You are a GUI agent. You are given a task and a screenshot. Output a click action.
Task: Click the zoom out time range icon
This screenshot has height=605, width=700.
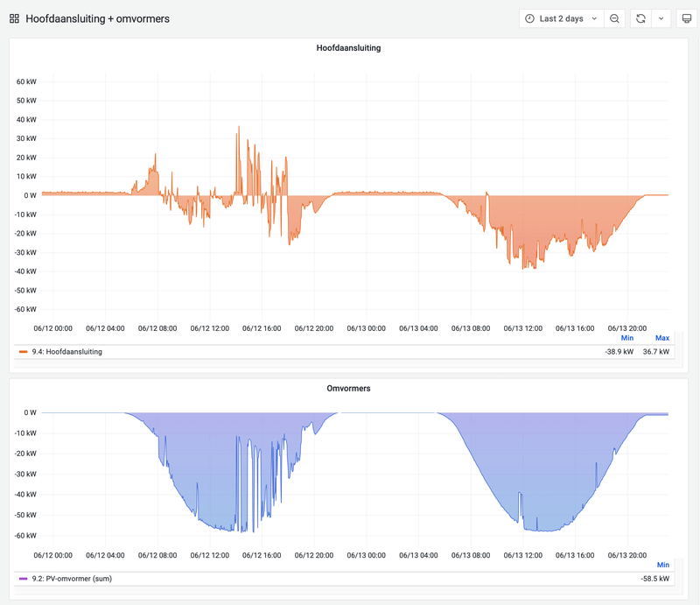click(615, 18)
